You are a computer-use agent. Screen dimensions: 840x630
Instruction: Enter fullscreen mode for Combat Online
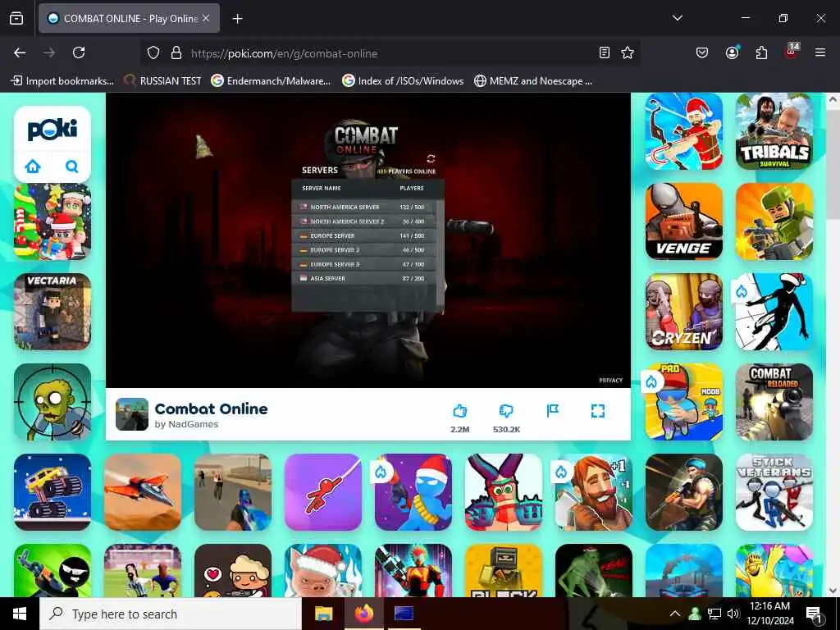(598, 411)
